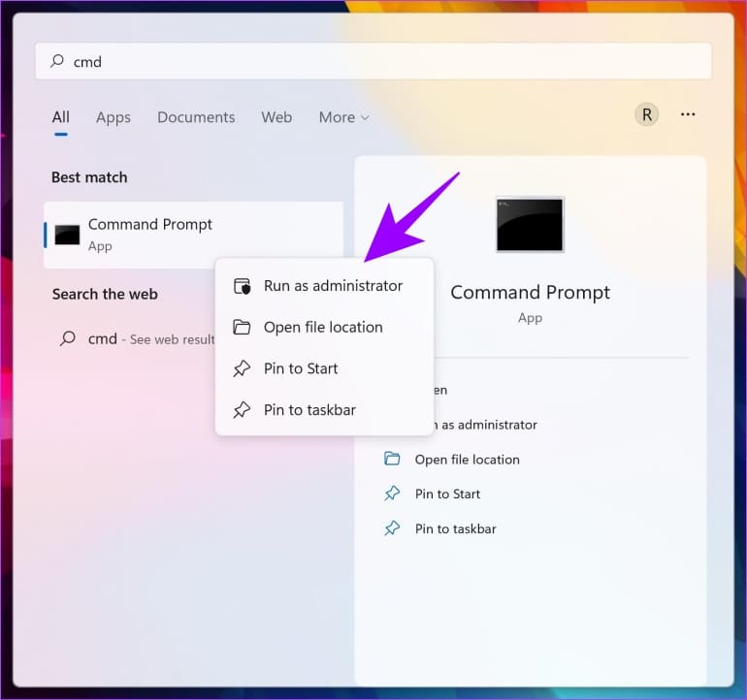Click the search magnifier icon beside cmd
Screen dimensions: 747x700
tap(57, 61)
